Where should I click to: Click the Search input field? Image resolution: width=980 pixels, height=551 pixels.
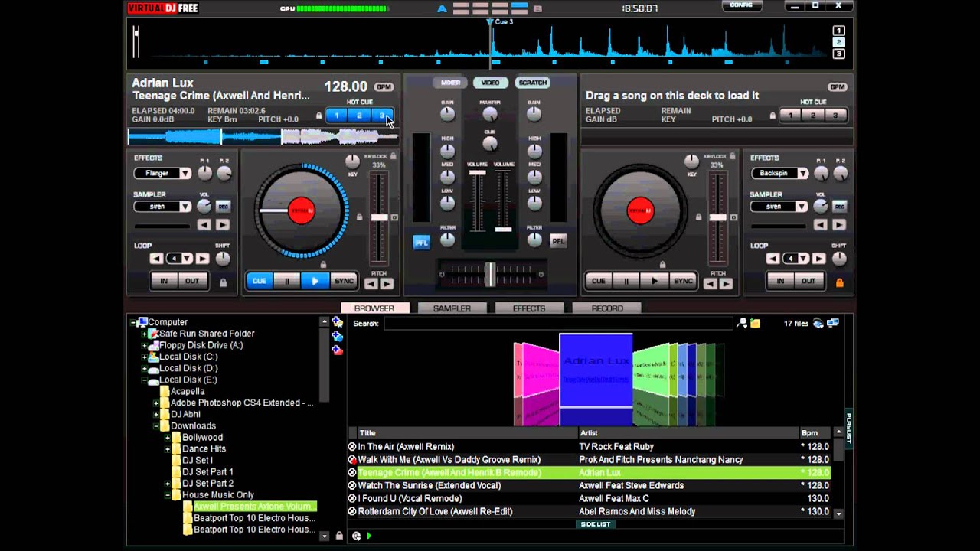557,324
